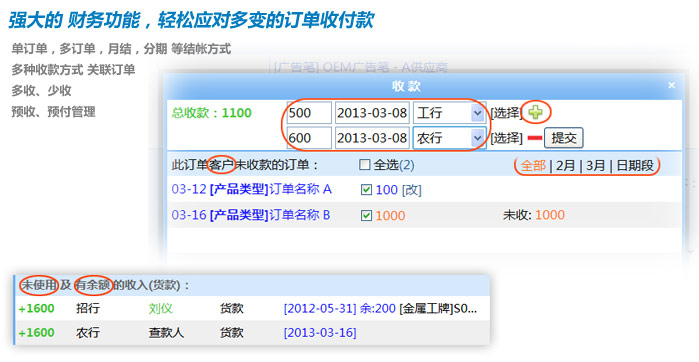Click the amount field containing 500
Image resolution: width=699 pixels, height=362 pixels.
pyautogui.click(x=309, y=113)
